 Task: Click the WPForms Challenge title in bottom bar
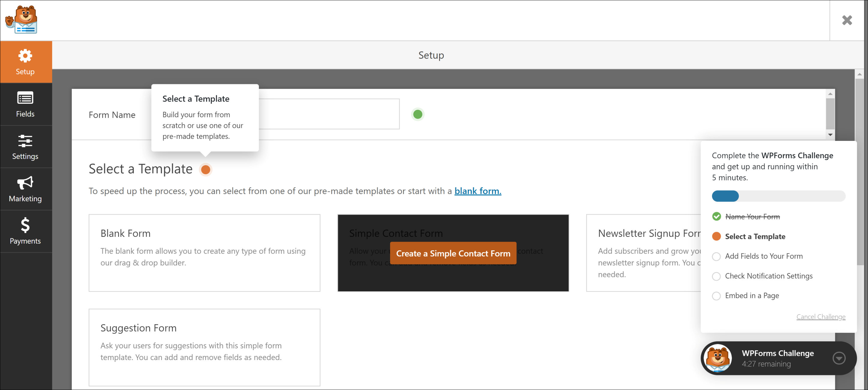[x=777, y=353]
